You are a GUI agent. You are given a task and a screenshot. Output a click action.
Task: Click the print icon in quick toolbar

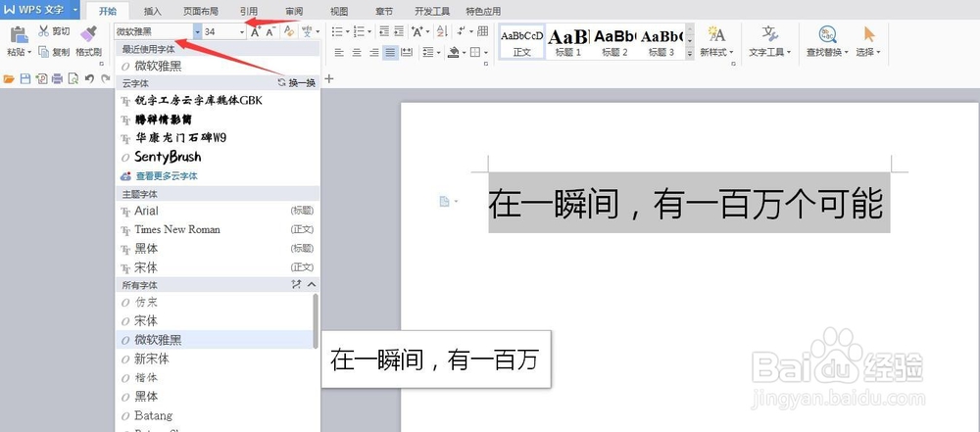pyautogui.click(x=57, y=78)
